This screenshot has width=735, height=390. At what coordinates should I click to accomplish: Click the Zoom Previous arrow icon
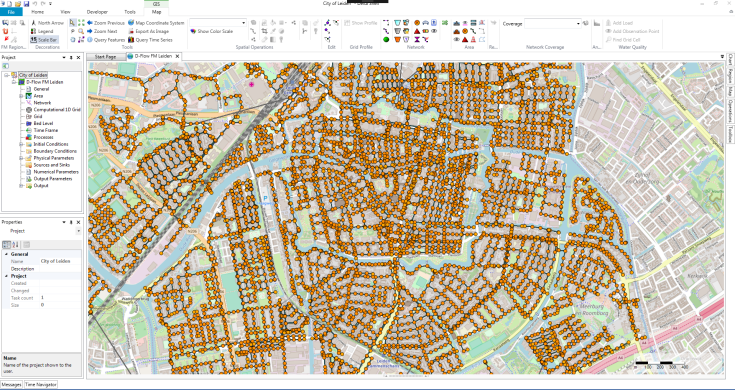(90, 22)
